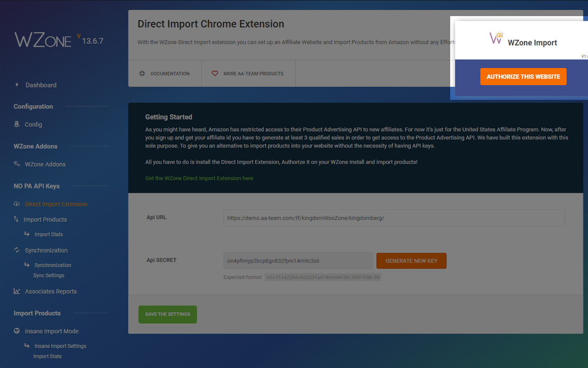Open WZone Addons in sidebar
The height and width of the screenshot is (368, 588).
tap(45, 164)
